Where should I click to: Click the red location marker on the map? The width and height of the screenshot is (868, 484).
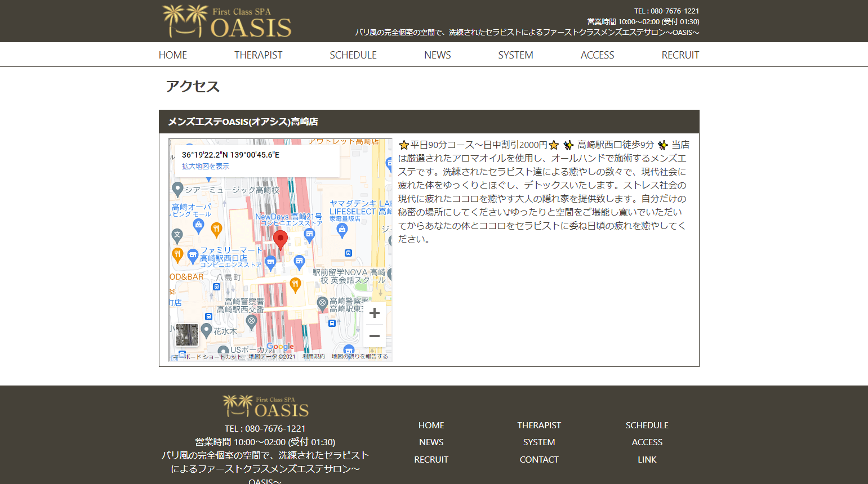[x=281, y=240]
